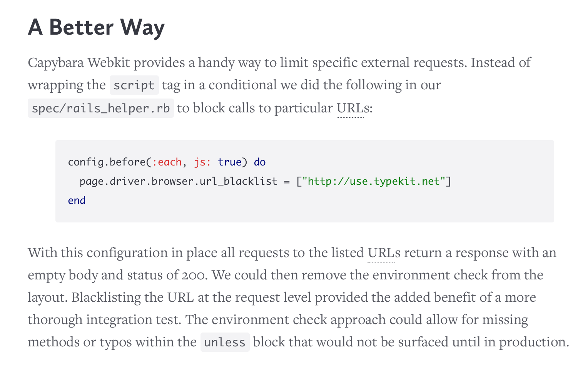Click the status number 200 in the text
The width and height of the screenshot is (588, 371).
point(194,275)
